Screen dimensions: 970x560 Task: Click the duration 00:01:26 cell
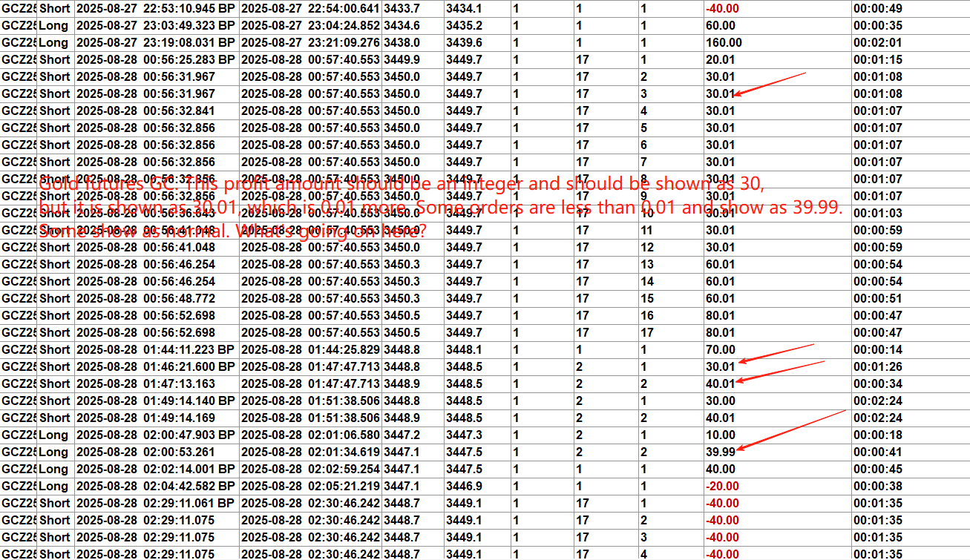click(x=910, y=366)
